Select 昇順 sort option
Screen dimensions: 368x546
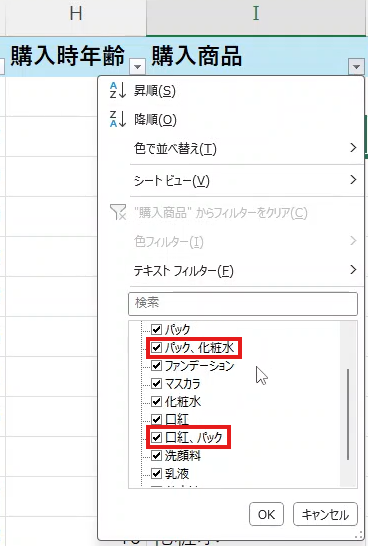155,91
